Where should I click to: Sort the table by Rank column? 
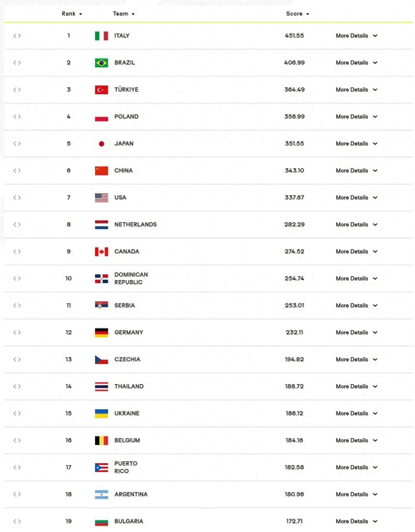[72, 14]
